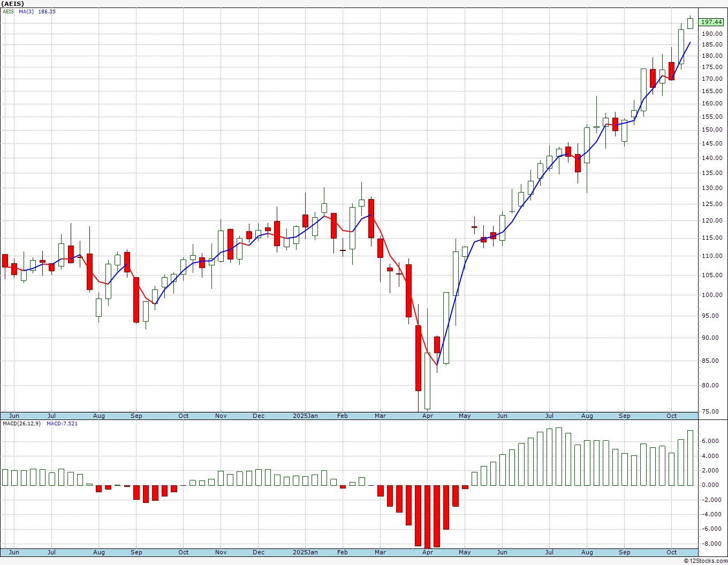Click Feb on the MACD panel time axis
Viewport: 728px width, 565px height.
pos(343,552)
